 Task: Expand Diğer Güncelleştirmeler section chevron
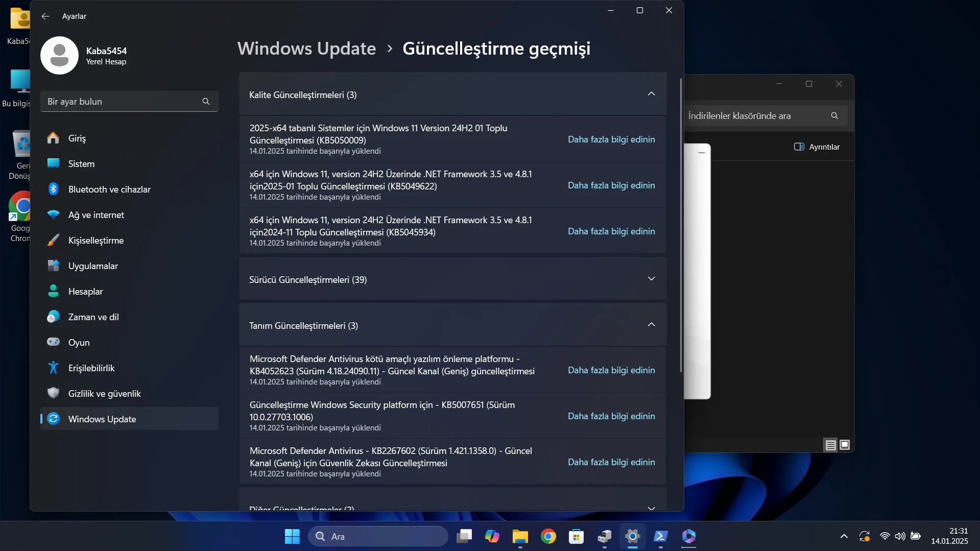651,508
